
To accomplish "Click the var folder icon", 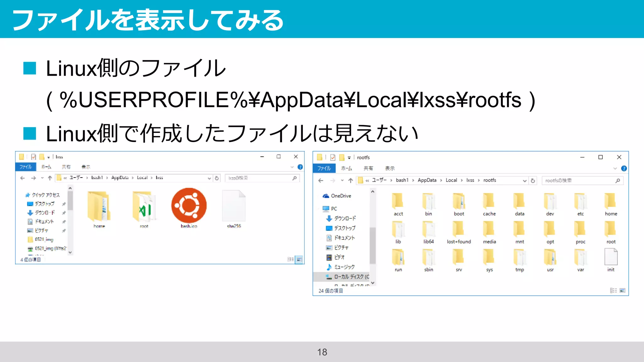I will (x=580, y=257).
